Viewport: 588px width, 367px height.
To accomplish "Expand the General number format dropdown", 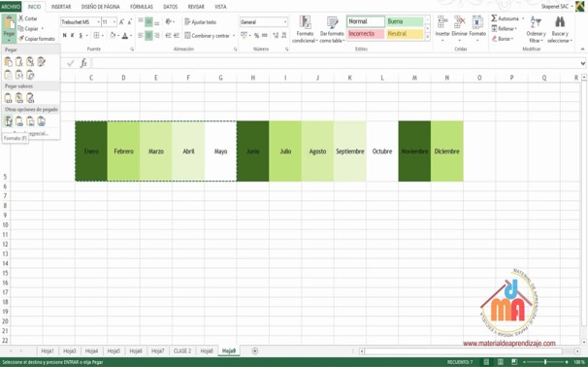I will click(x=285, y=22).
